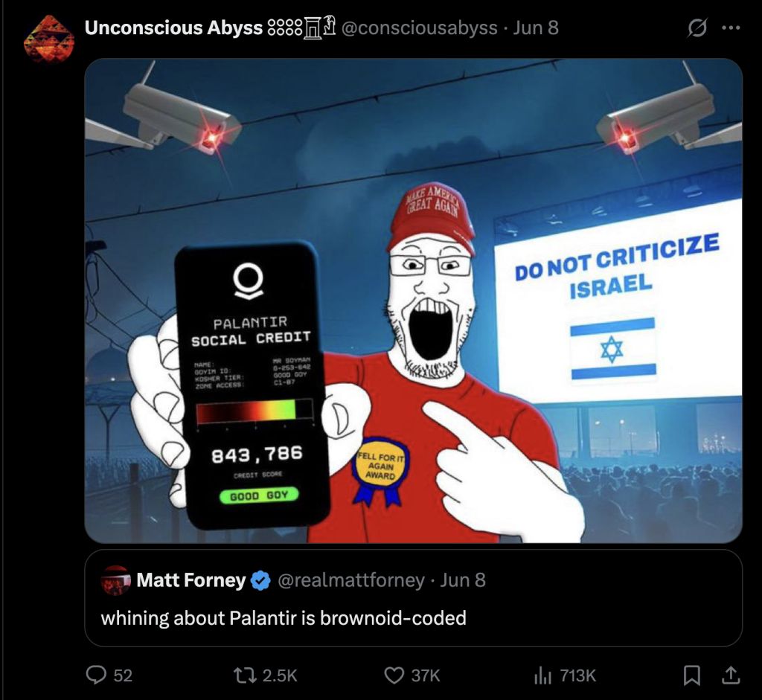Click Matt Forney's small avatar
The image size is (762, 700).
coord(115,580)
